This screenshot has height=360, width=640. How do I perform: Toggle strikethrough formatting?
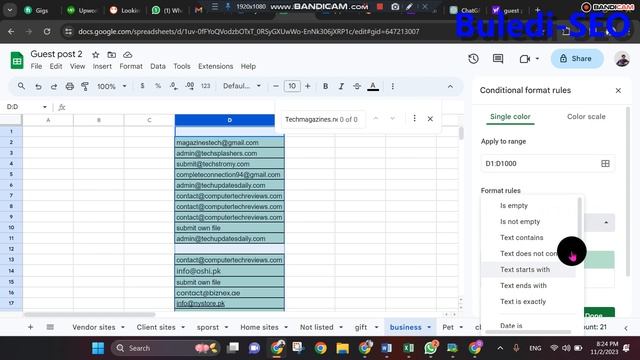(x=357, y=86)
